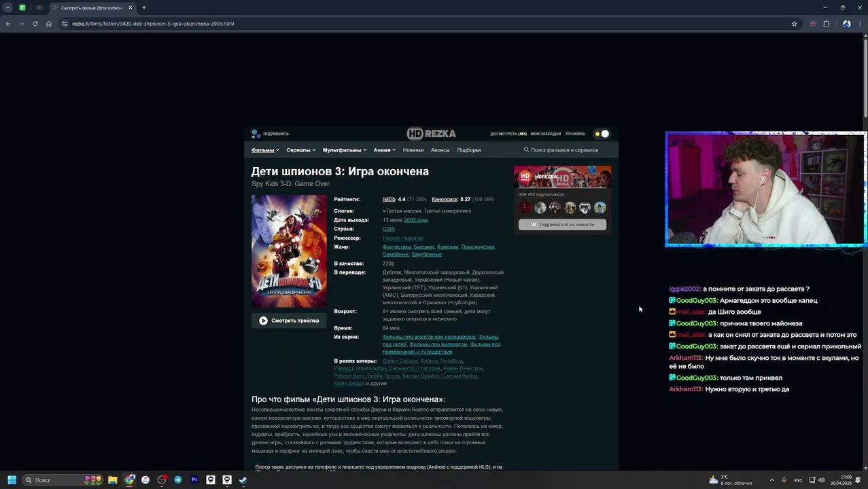The image size is (868, 489).
Task: Open the Досмотреть list
Action: 508,134
